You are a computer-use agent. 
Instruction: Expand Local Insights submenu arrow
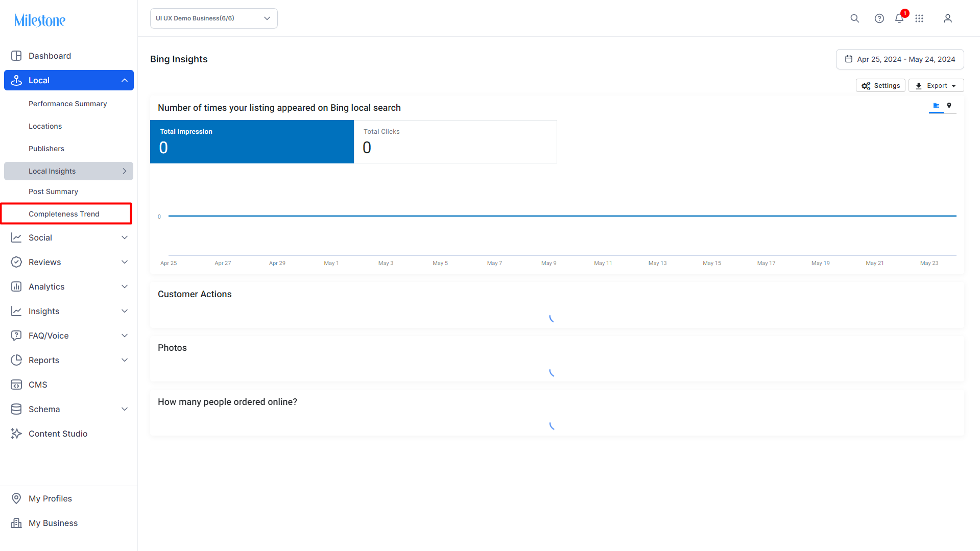[x=125, y=171]
